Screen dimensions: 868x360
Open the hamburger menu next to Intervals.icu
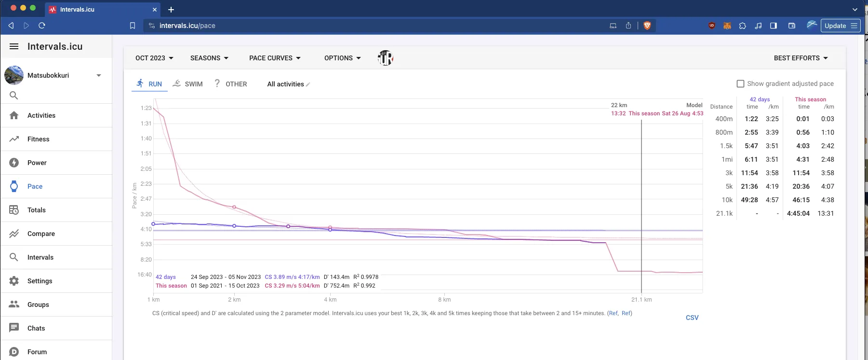[x=14, y=46]
